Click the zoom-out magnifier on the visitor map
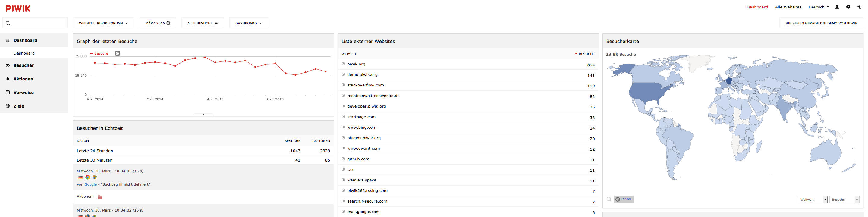Image resolution: width=868 pixels, height=217 pixels. [609, 199]
